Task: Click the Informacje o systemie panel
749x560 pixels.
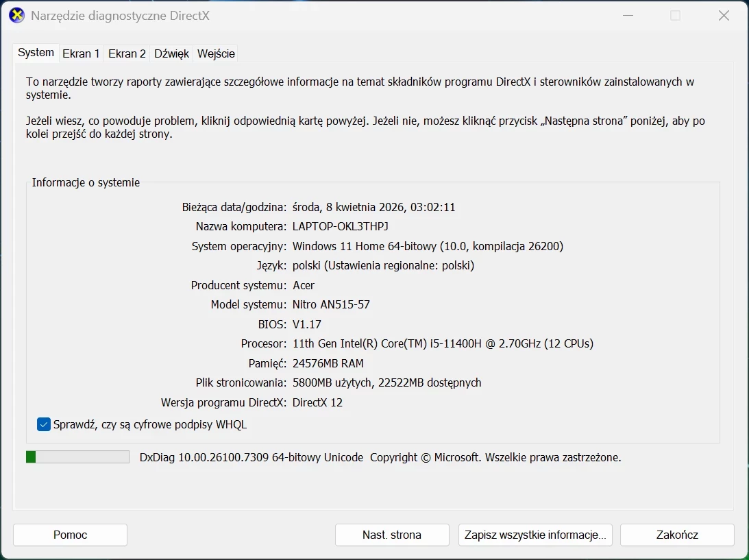Action: pos(374,308)
